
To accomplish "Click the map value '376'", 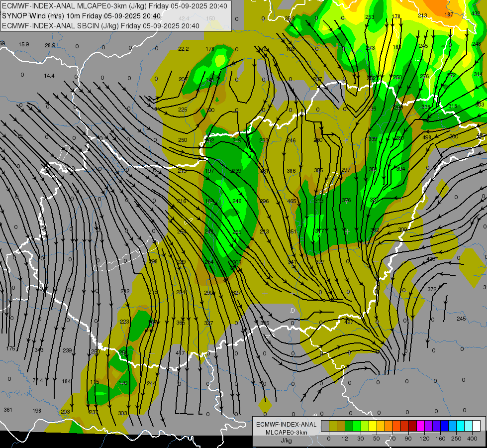I will (x=346, y=200).
